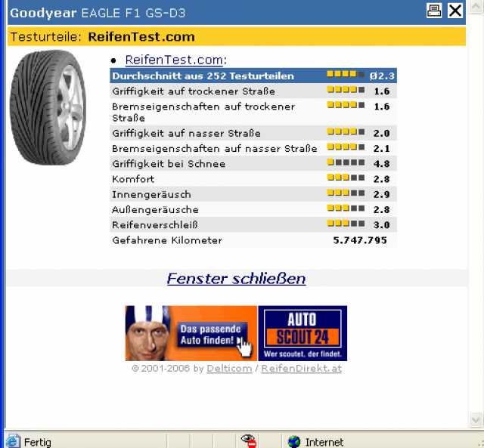Click the Gefahrene Kilometer row label
Image resolution: width=484 pixels, height=448 pixels.
[167, 240]
